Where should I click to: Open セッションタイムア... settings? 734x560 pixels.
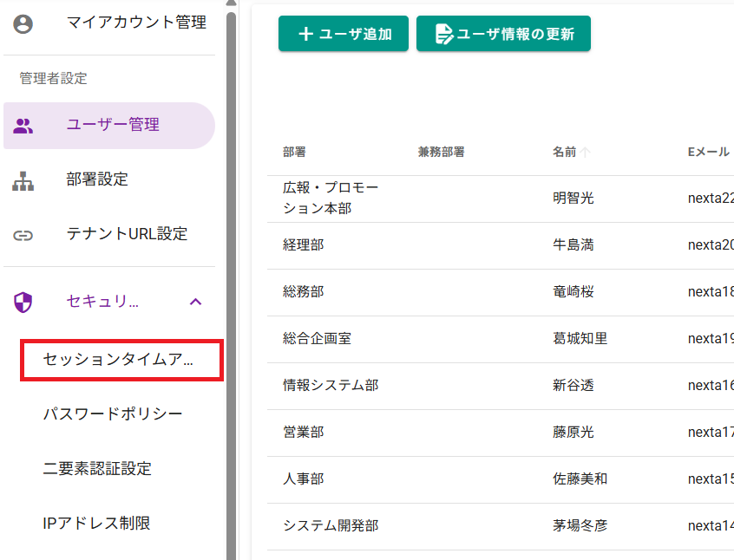[119, 360]
